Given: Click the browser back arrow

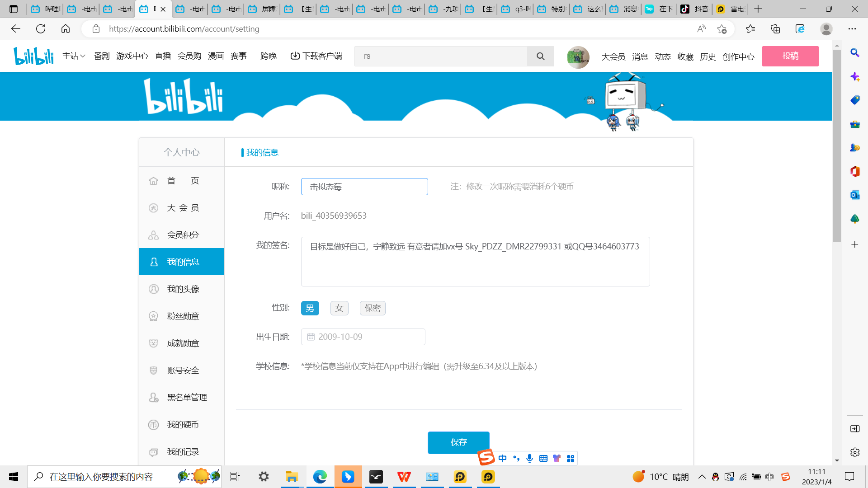Looking at the screenshot, I should 16,29.
